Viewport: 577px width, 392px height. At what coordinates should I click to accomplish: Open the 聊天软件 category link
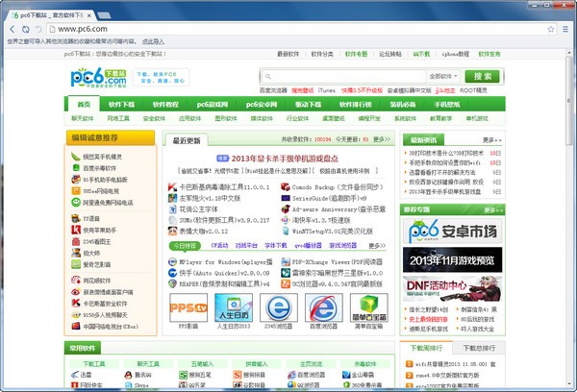click(x=83, y=118)
